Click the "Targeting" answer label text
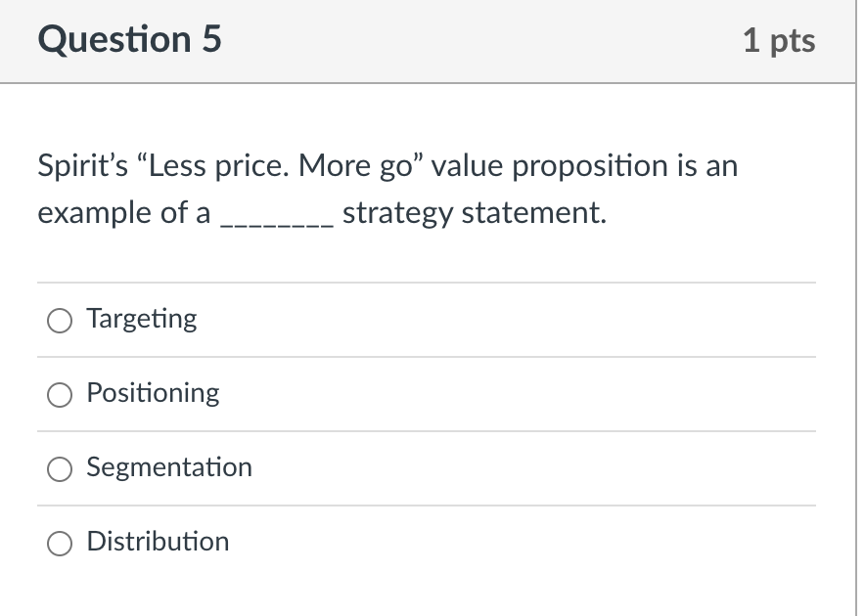This screenshot has width=865, height=616. pos(142,319)
